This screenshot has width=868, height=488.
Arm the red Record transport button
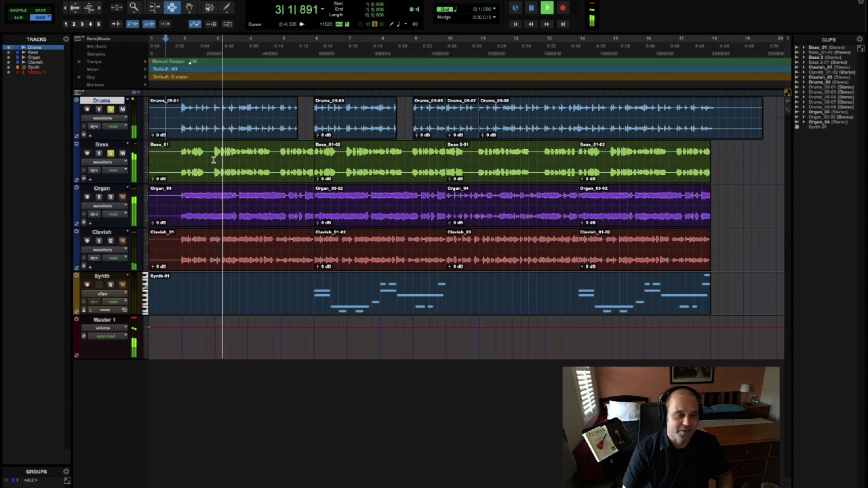[562, 8]
